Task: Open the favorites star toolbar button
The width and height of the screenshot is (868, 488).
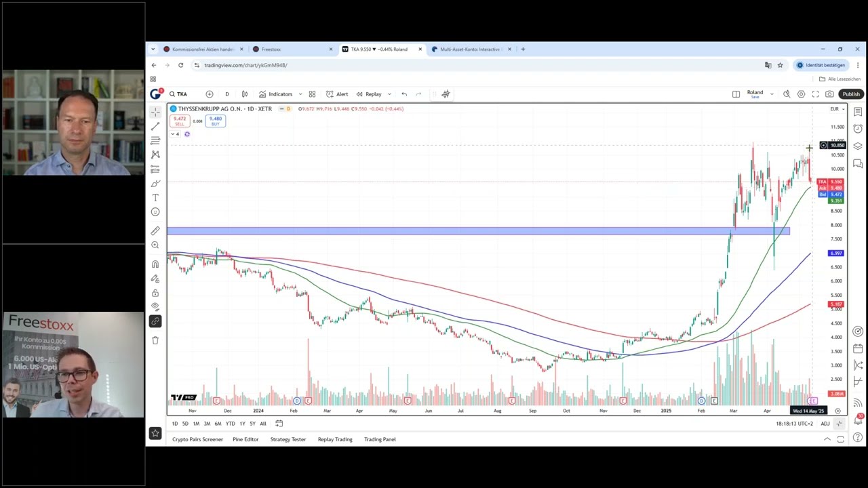Action: pos(155,433)
